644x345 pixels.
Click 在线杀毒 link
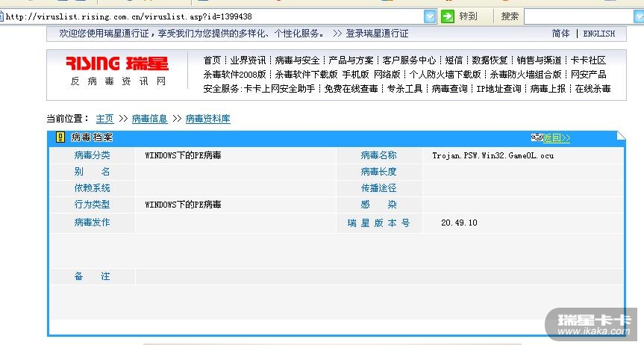coord(593,89)
